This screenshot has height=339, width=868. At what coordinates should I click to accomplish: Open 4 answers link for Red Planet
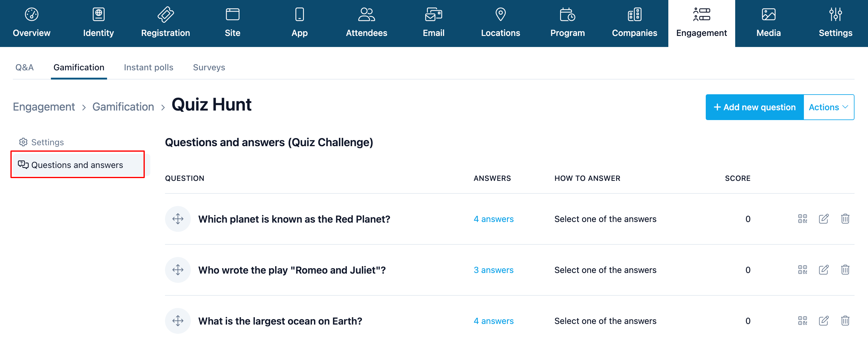(x=494, y=219)
